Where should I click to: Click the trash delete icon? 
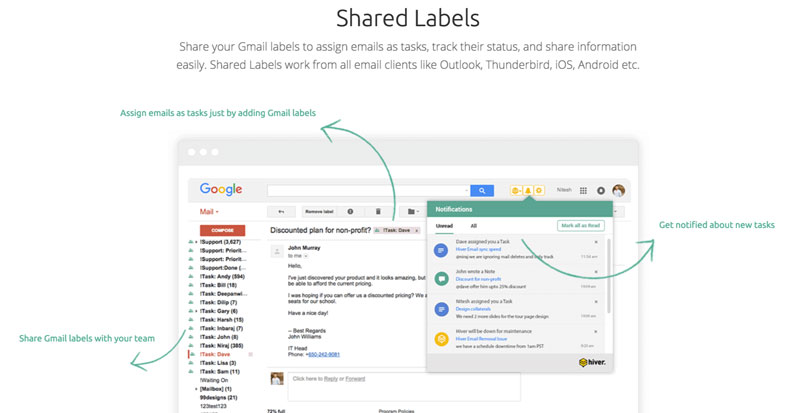378,211
